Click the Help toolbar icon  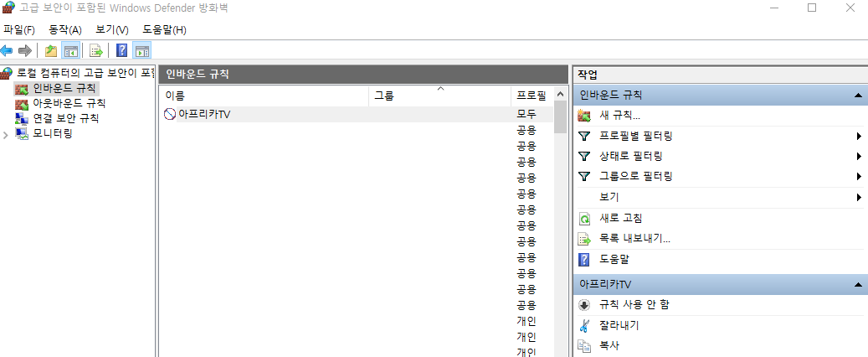(121, 51)
